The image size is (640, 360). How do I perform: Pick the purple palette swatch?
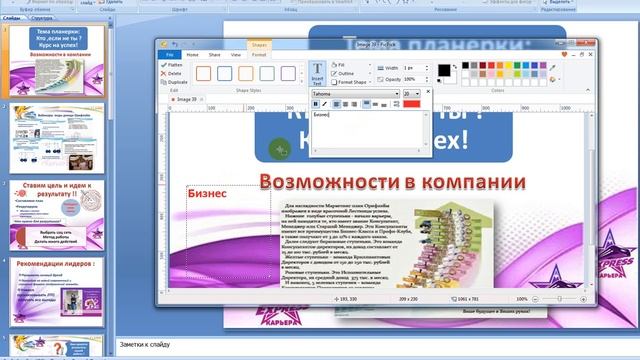point(543,65)
